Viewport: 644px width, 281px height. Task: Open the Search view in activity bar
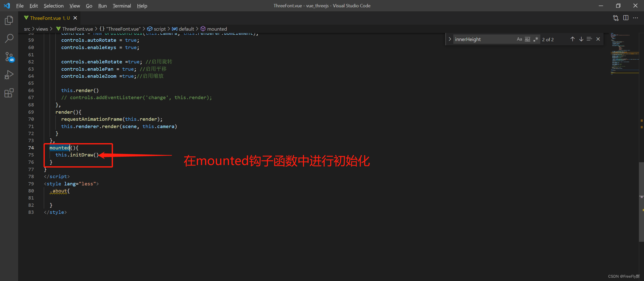[x=9, y=38]
